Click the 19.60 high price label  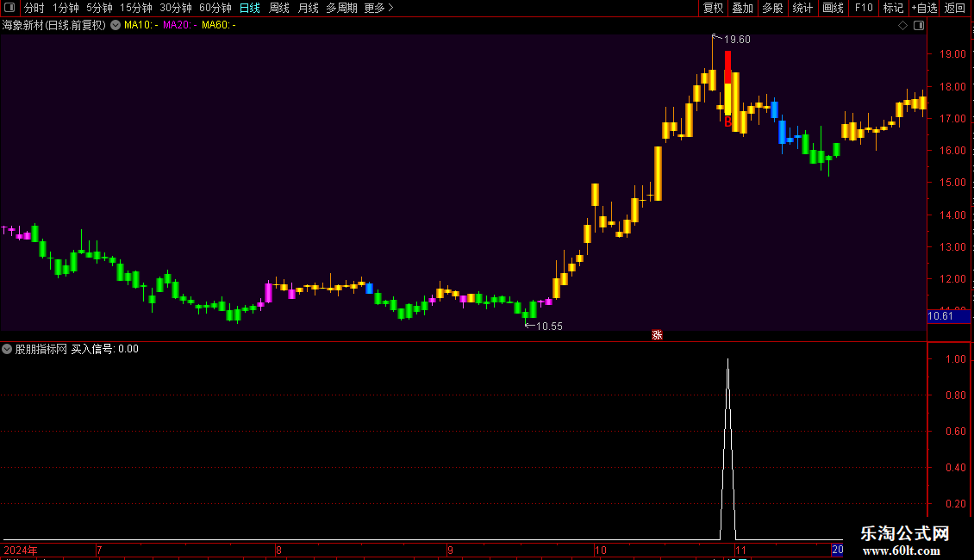pos(737,40)
